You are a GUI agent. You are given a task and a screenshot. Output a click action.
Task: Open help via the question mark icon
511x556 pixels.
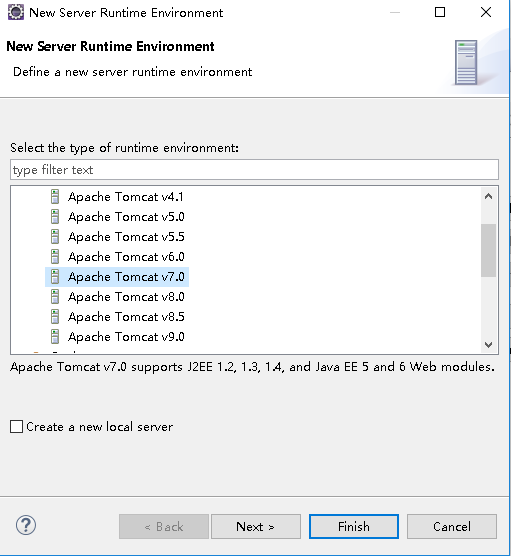(26, 525)
